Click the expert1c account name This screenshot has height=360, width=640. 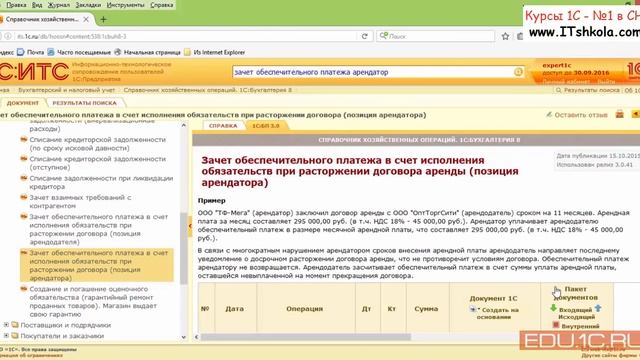[557, 65]
